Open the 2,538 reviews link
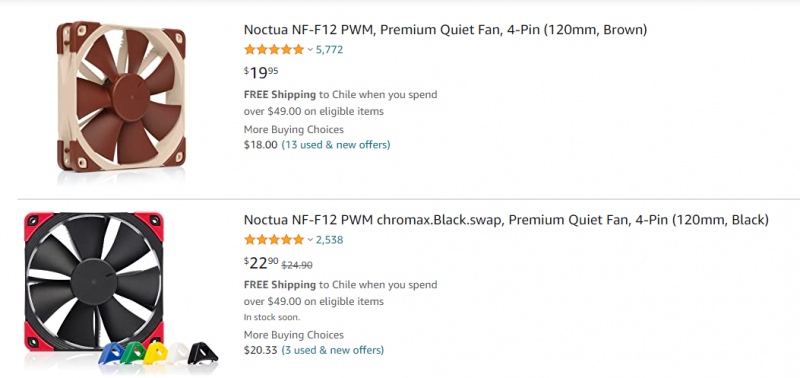Image resolution: width=800 pixels, height=378 pixels. (x=329, y=239)
